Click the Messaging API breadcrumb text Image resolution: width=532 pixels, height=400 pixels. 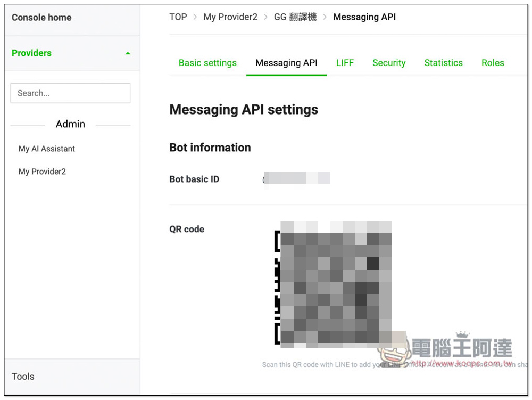pyautogui.click(x=364, y=17)
